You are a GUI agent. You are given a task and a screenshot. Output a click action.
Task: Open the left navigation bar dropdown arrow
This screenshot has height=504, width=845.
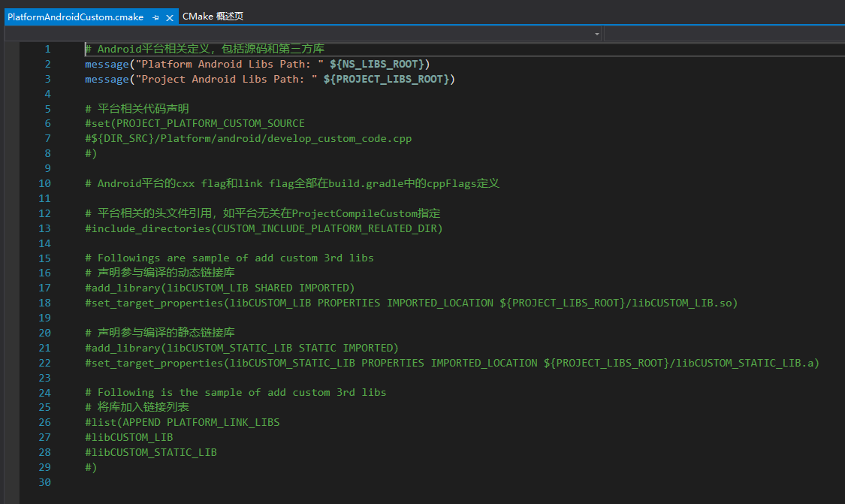click(x=597, y=34)
